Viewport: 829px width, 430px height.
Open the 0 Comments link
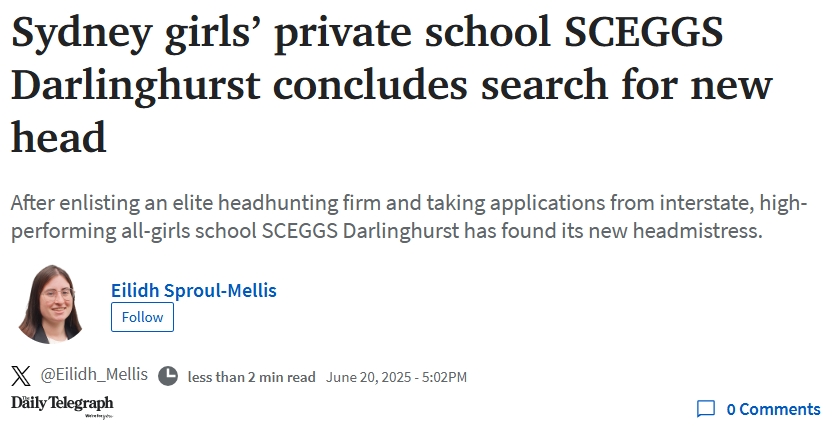pos(773,409)
